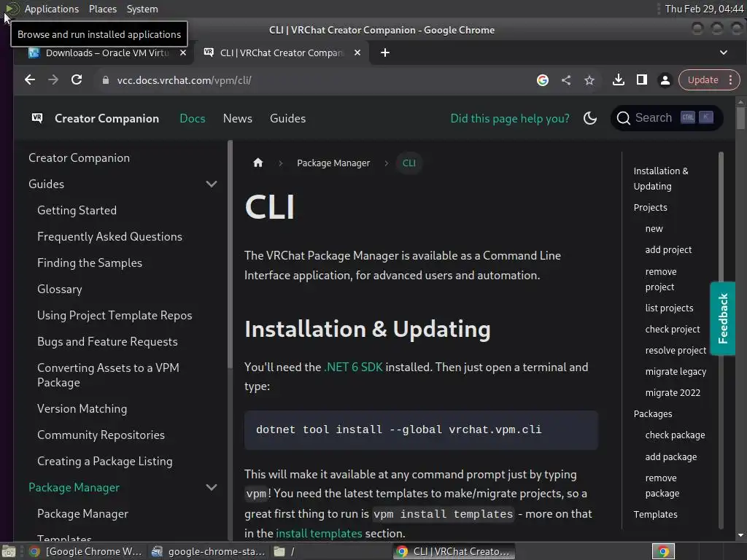Viewport: 747px width, 560px height.
Task: Click the left sidebar scrollbar
Action: (230, 254)
